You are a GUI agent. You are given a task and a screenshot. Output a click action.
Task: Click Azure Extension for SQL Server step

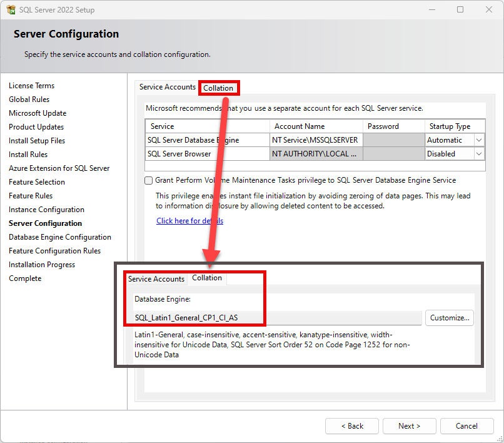coord(59,168)
